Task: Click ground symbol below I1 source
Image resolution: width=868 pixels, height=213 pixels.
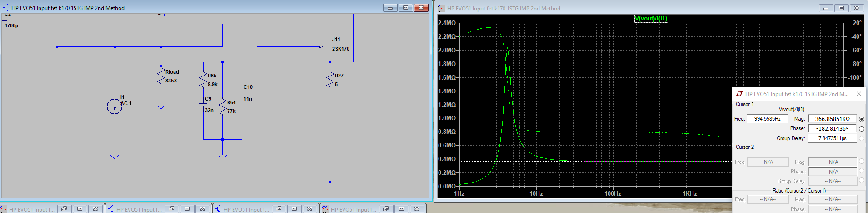Action: pyautogui.click(x=115, y=157)
